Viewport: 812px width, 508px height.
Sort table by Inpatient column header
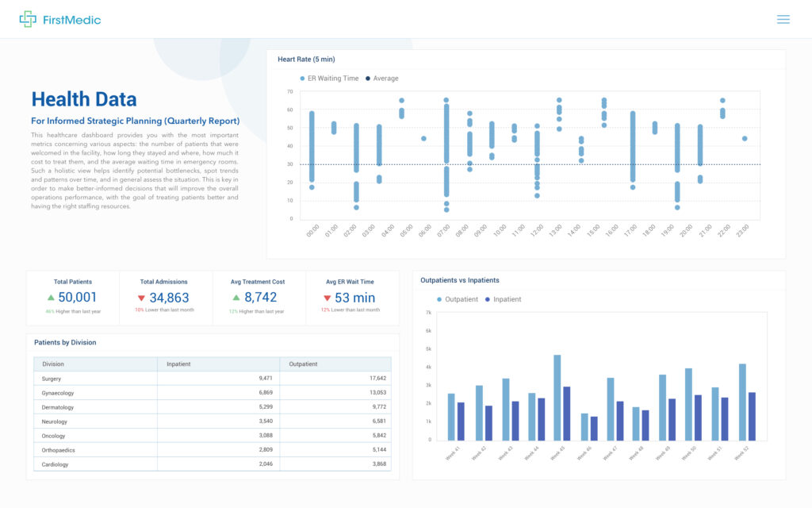coord(178,364)
